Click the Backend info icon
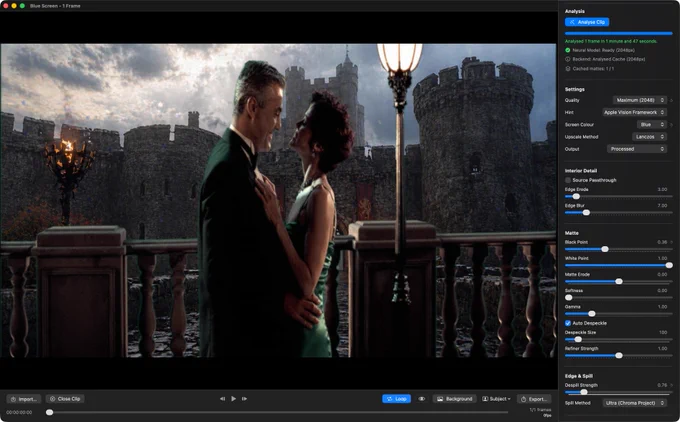 (568, 59)
